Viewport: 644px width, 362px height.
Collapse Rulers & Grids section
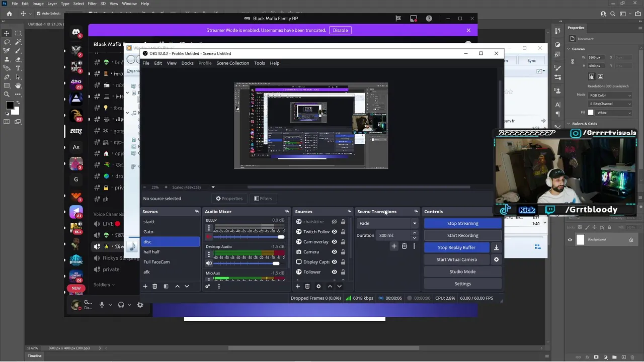[569, 124]
